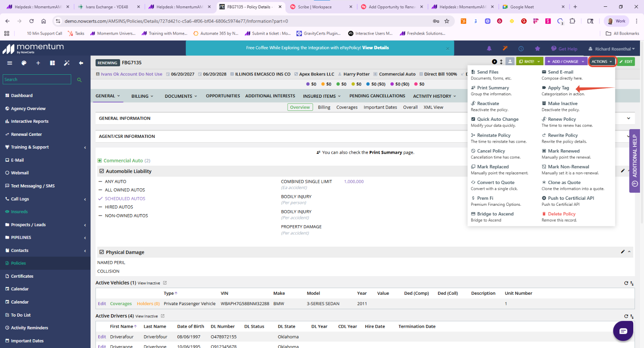The image size is (644, 348).
Task: Select Apply Tag from Actions menu
Action: coord(558,88)
